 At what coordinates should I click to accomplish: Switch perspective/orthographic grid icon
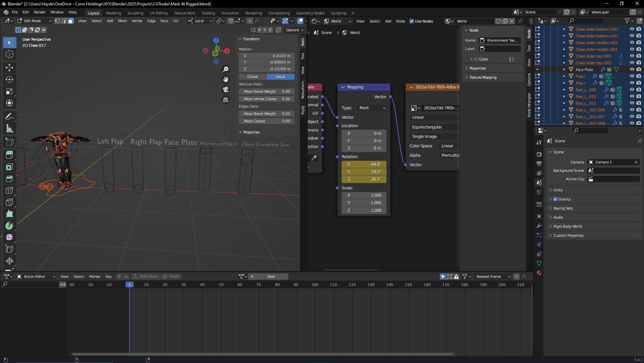(226, 100)
